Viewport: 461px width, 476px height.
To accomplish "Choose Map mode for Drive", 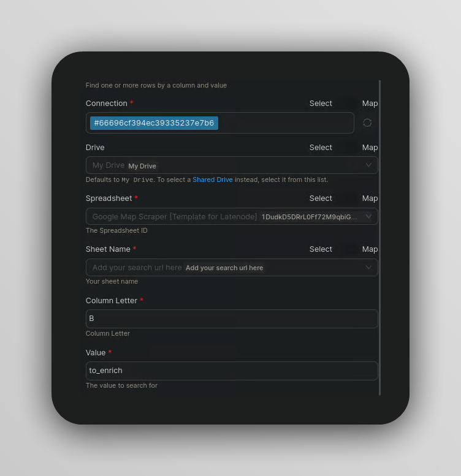I will (x=370, y=148).
